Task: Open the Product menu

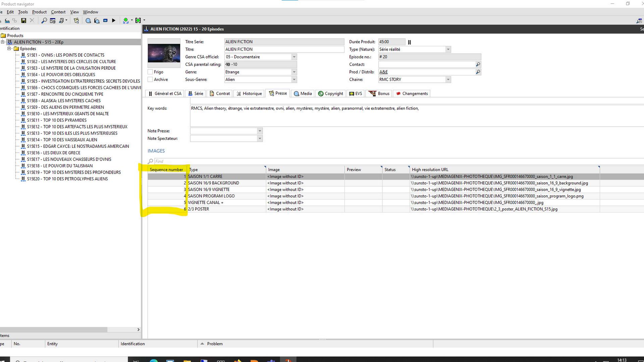Action: (39, 12)
